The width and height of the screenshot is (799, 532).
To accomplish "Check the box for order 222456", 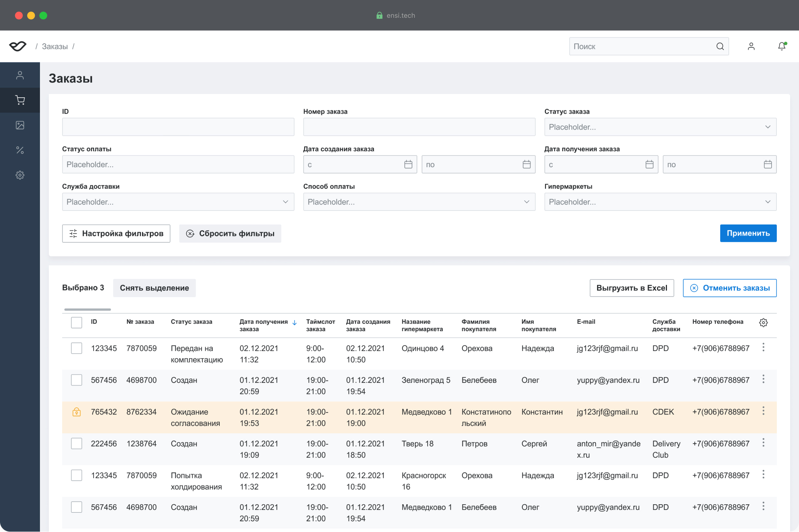I will [x=77, y=444].
